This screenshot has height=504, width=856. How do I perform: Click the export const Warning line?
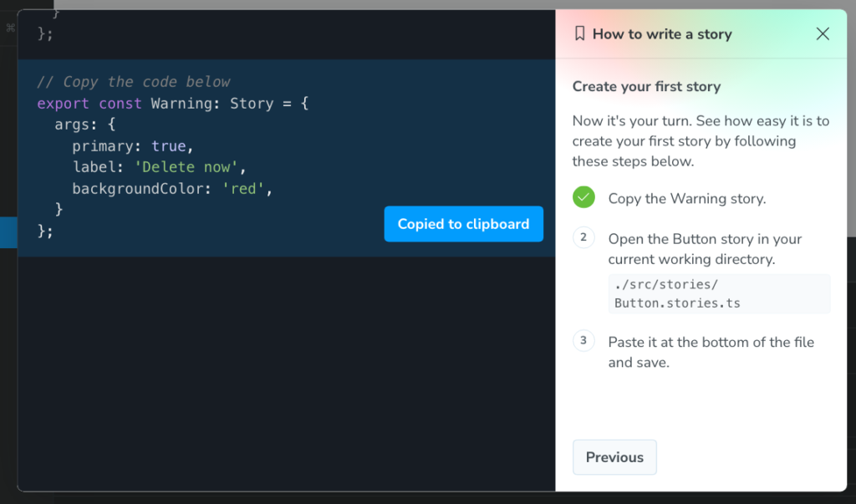click(173, 104)
